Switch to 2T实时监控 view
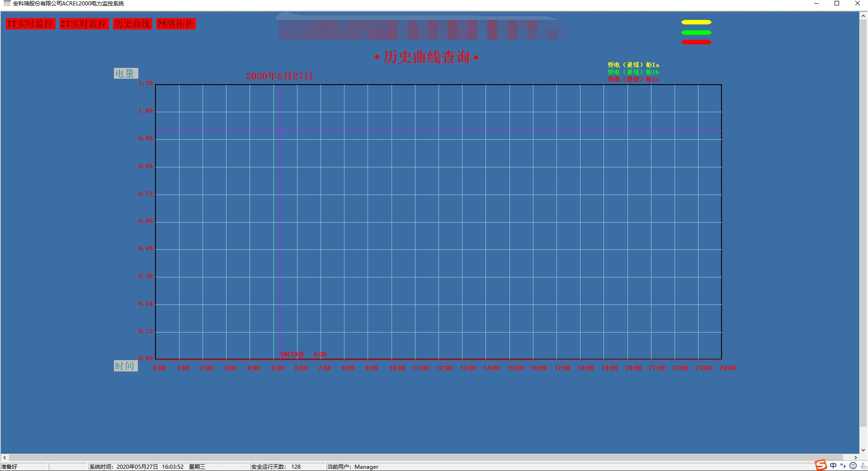Screen dimensions: 868x471 [84, 24]
